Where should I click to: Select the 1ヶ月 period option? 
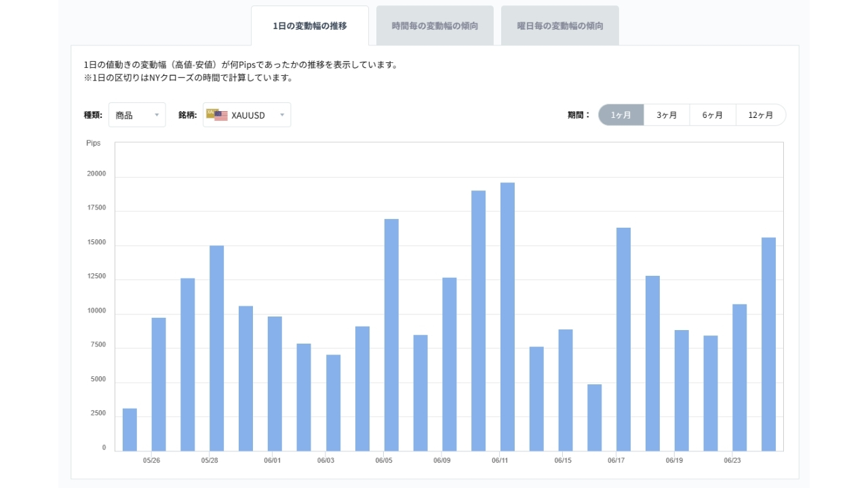tap(621, 115)
